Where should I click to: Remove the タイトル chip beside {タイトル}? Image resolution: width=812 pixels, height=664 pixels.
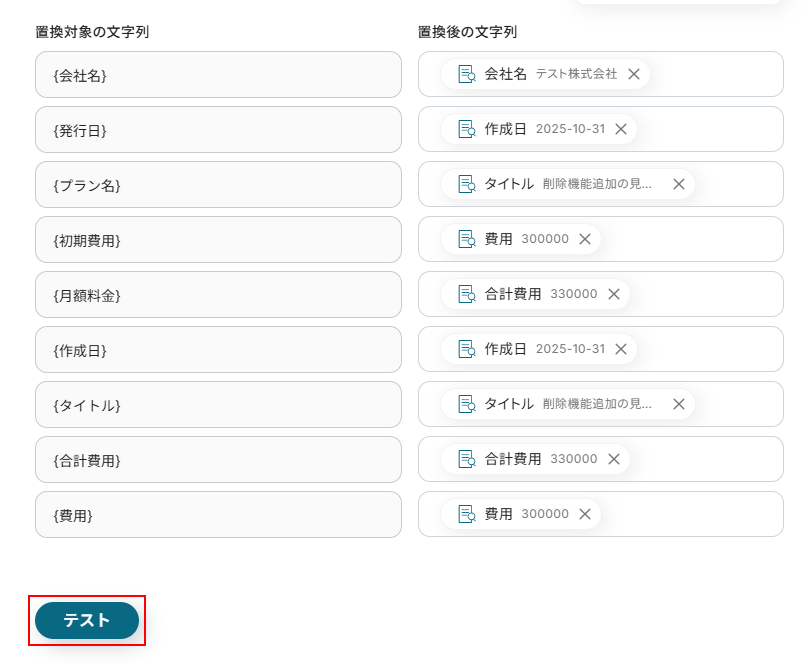679,404
